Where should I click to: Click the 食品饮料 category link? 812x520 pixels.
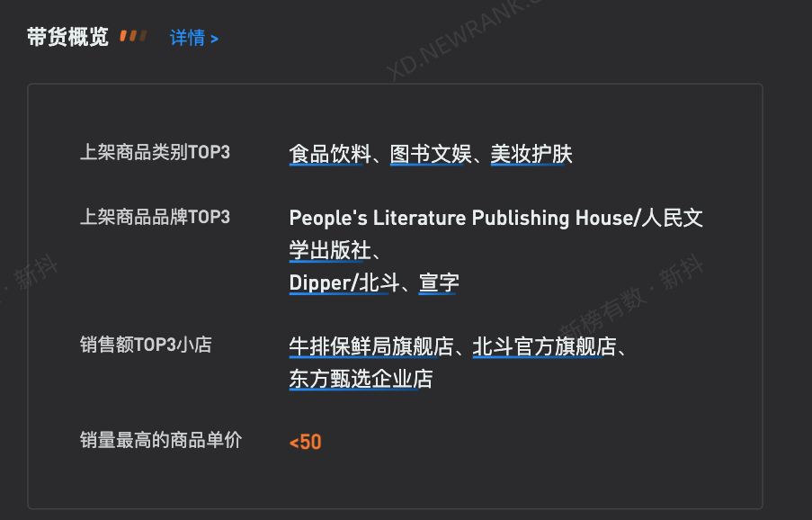330,154
